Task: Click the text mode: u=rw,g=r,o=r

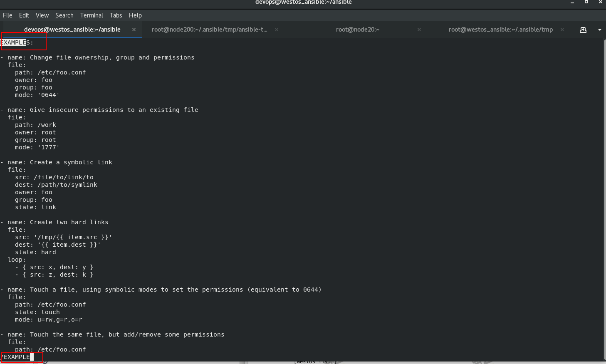Action: coord(49,319)
